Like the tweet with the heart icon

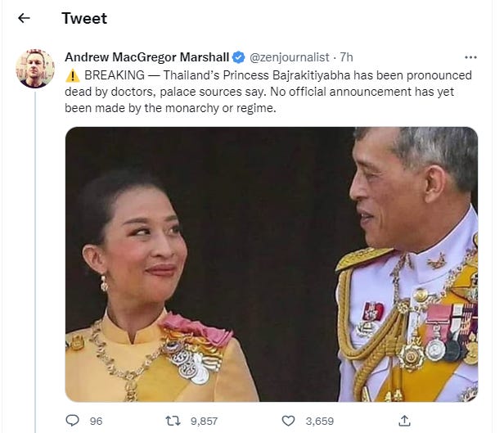288,421
